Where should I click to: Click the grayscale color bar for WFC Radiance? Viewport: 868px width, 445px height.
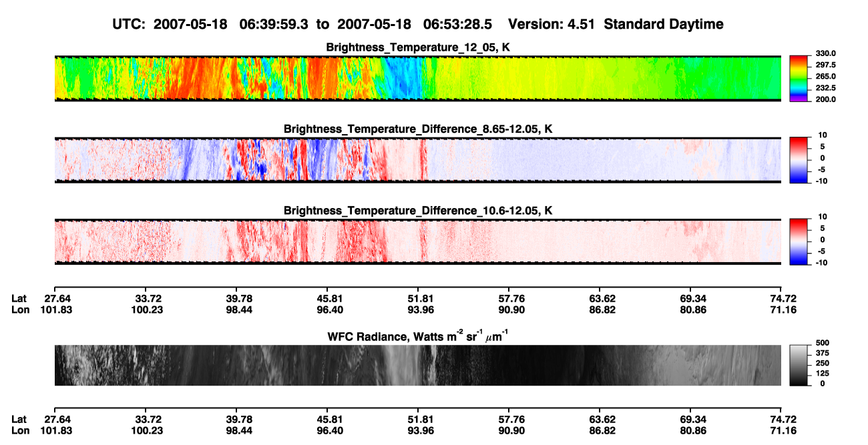point(799,366)
